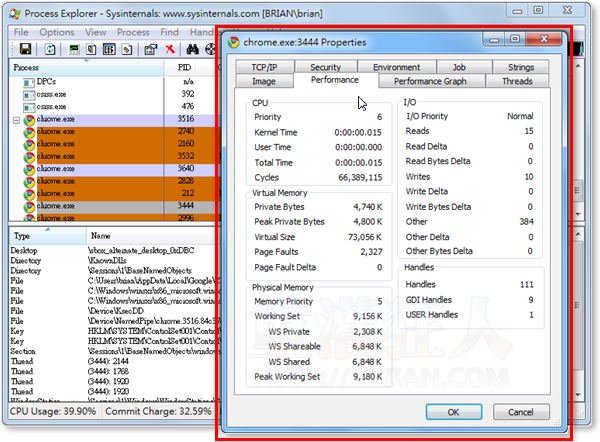This screenshot has width=600, height=442.
Task: Select the \KnownDlls directory handle row
Action: point(113,261)
